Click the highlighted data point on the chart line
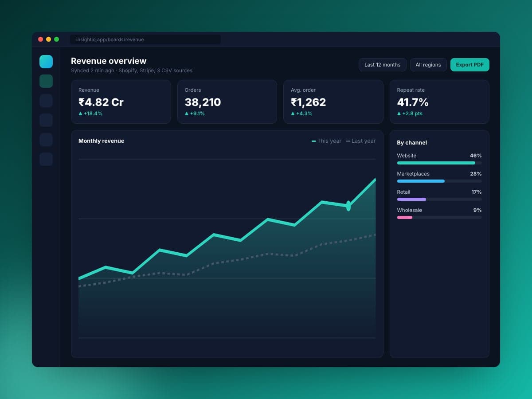 pyautogui.click(x=348, y=206)
